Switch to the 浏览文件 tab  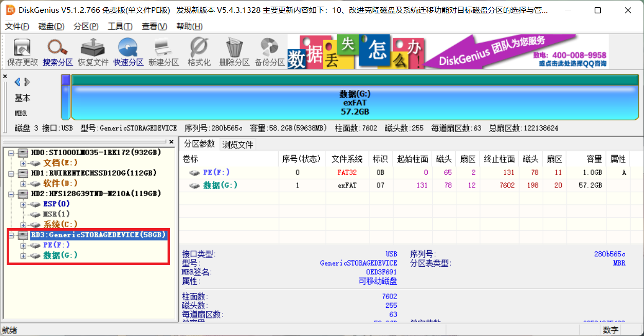click(237, 144)
